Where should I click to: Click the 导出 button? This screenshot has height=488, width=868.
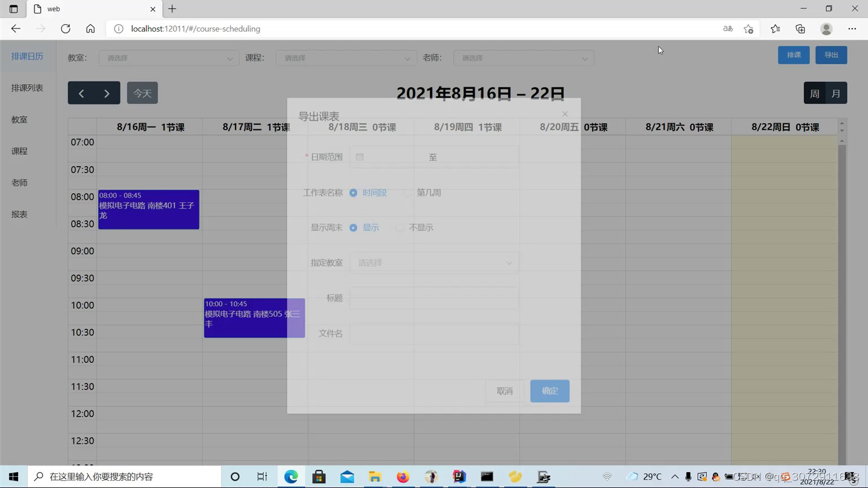pos(831,55)
